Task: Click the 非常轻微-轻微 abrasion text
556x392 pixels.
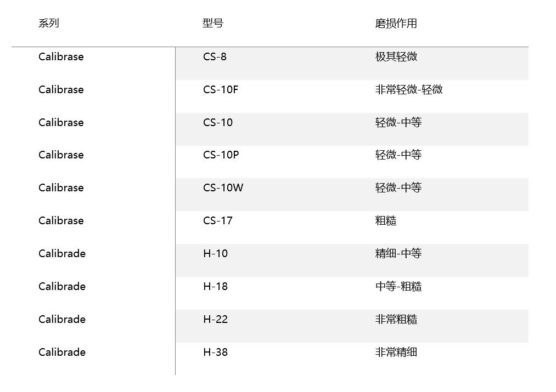Action: pos(409,89)
